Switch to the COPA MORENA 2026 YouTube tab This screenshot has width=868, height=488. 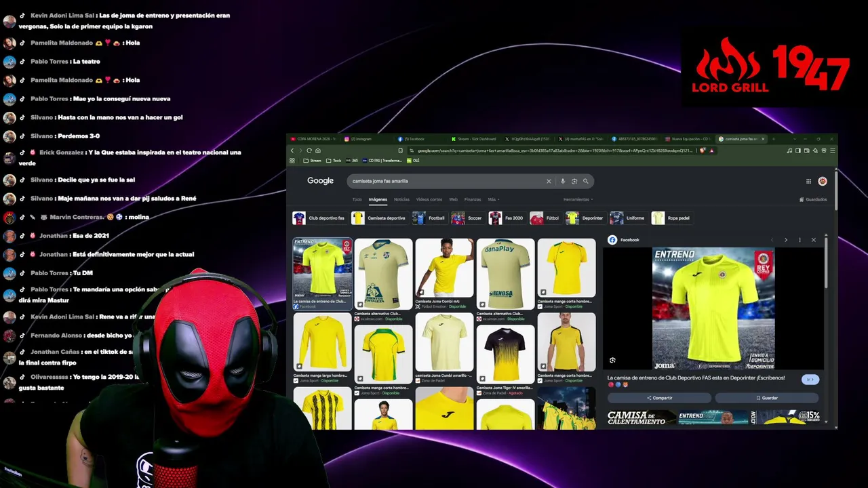(313, 139)
